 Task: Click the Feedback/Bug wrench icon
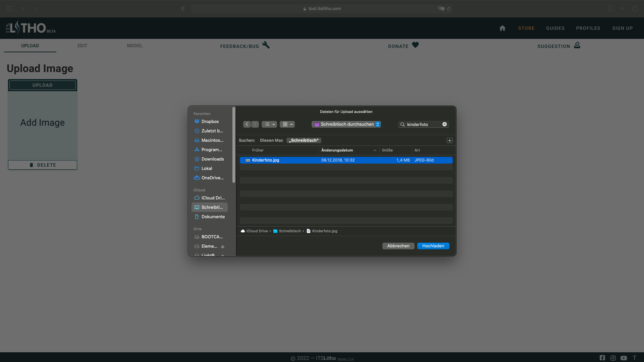coord(266,45)
